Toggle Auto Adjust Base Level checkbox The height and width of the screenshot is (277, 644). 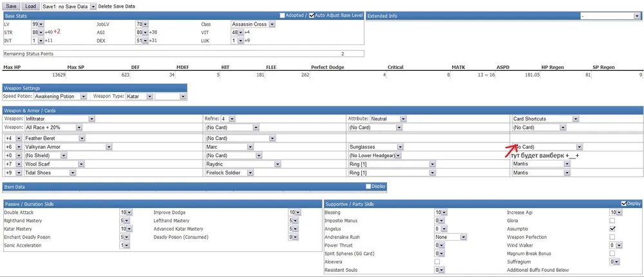[x=312, y=15]
